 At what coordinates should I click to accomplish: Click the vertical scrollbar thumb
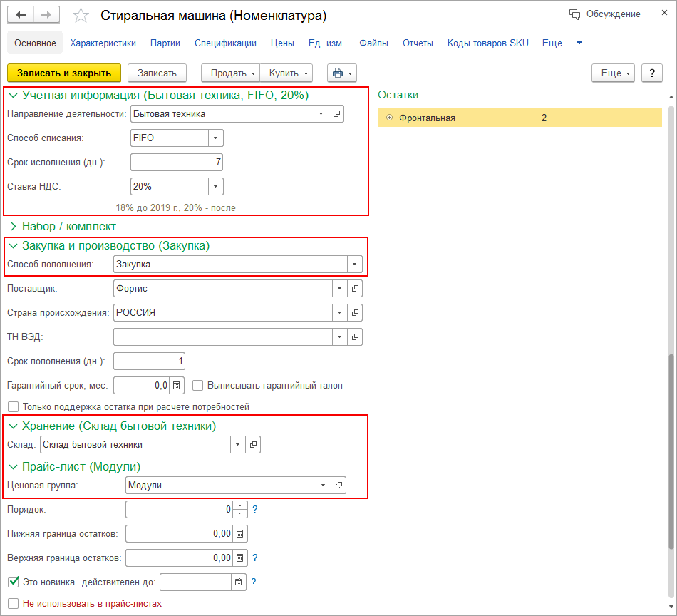pos(671,451)
